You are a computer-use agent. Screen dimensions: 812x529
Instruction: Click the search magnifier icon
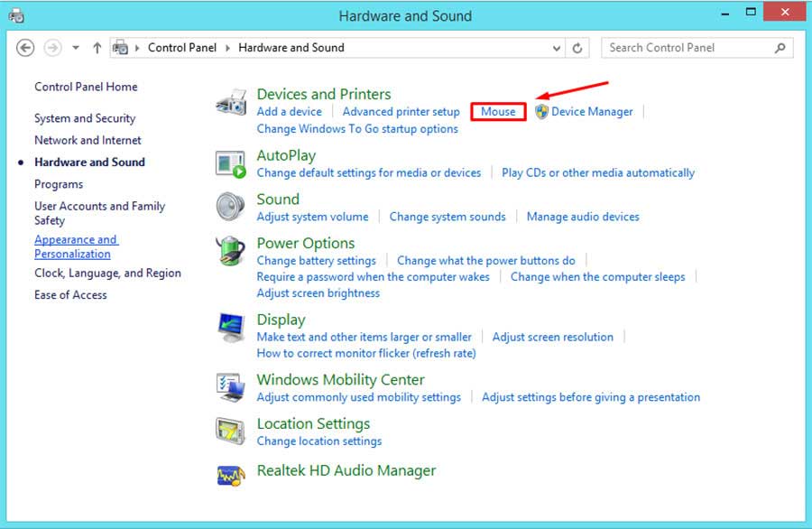pos(780,48)
